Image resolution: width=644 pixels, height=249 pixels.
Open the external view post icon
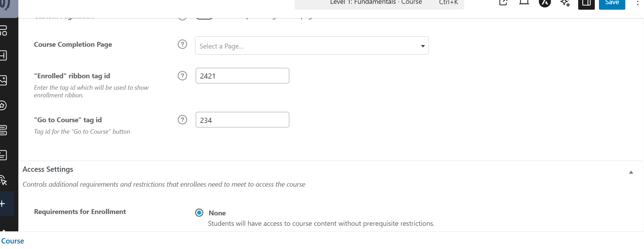click(x=503, y=3)
